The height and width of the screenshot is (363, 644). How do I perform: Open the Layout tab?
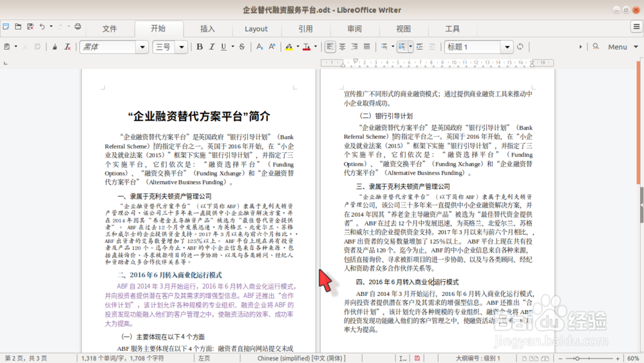(256, 29)
